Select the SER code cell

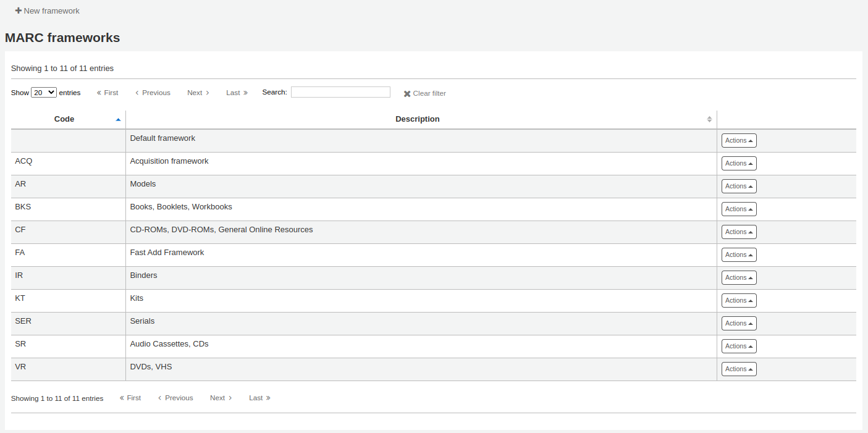[68, 324]
